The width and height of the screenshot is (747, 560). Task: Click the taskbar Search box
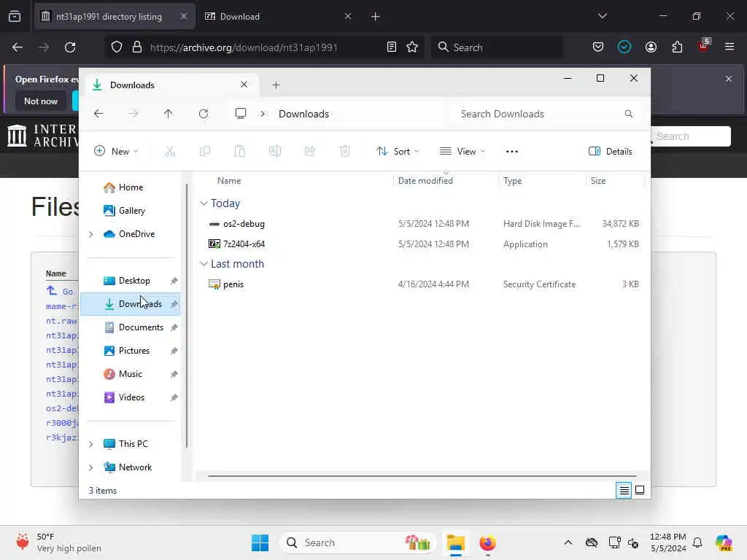357,542
